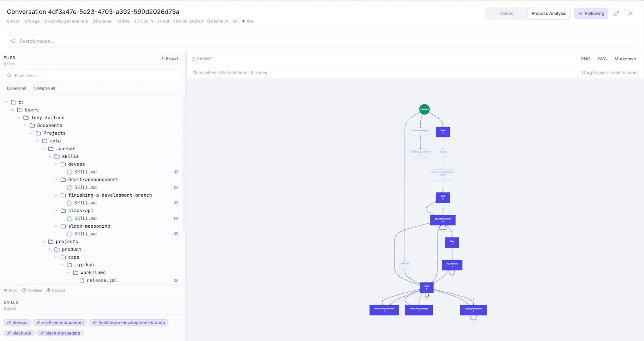Click the workflows folder icon

click(x=76, y=273)
